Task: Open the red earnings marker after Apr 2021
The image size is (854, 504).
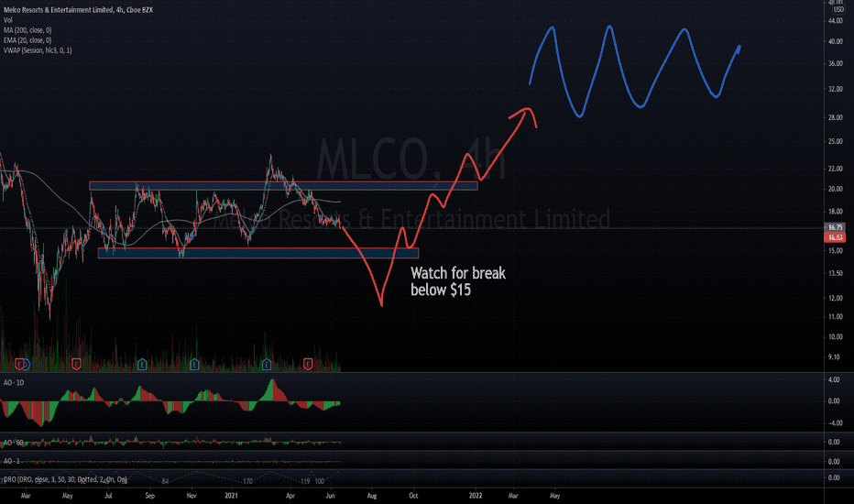Action: pyautogui.click(x=308, y=364)
